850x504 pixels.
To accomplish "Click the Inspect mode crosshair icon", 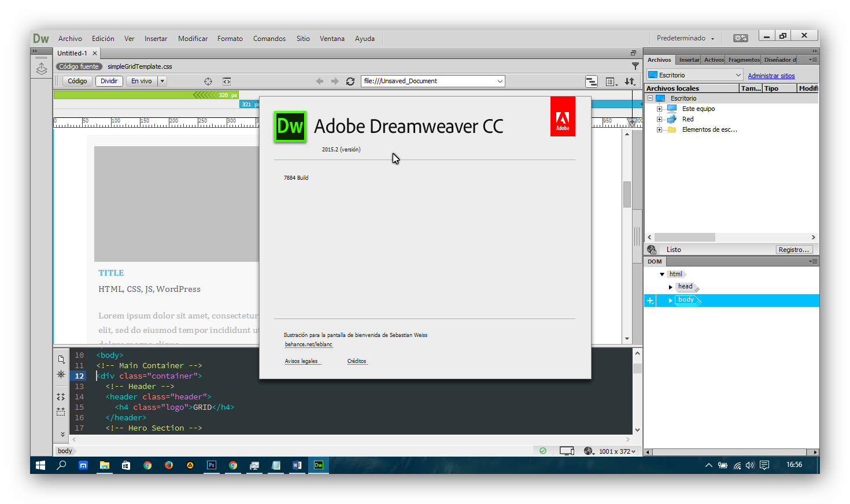I will (x=208, y=81).
